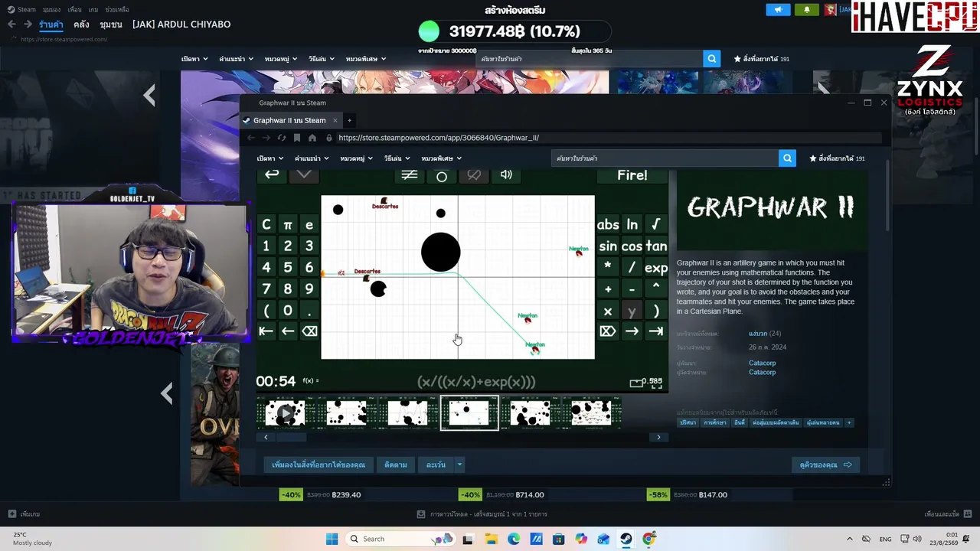Click the search magnifier in Graphwar popup
This screenshot has width=980, height=551.
[787, 158]
